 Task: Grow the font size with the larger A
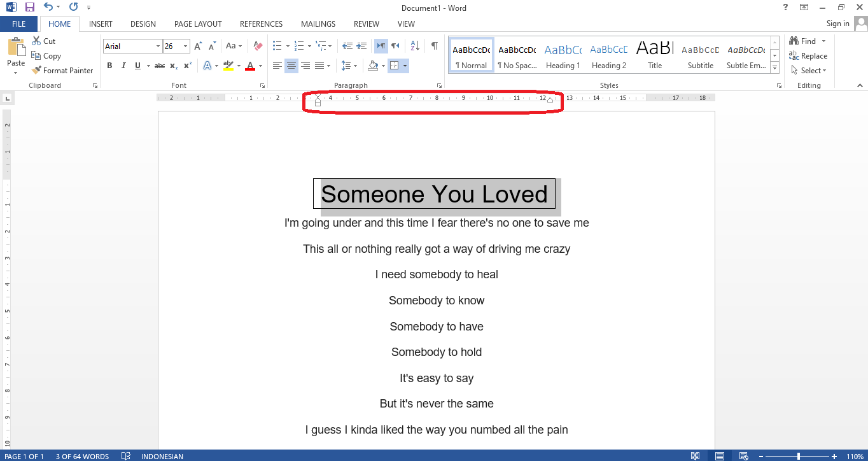[x=198, y=46]
